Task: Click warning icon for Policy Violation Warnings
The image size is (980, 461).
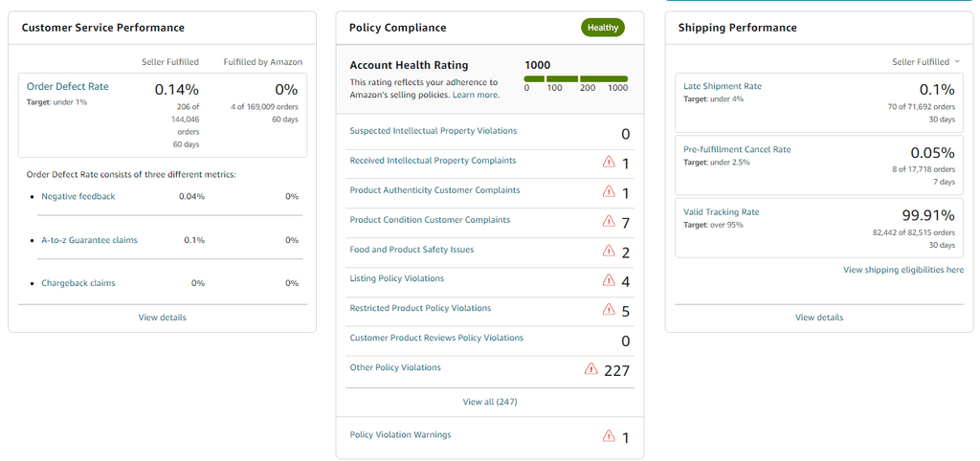Action: (609, 436)
